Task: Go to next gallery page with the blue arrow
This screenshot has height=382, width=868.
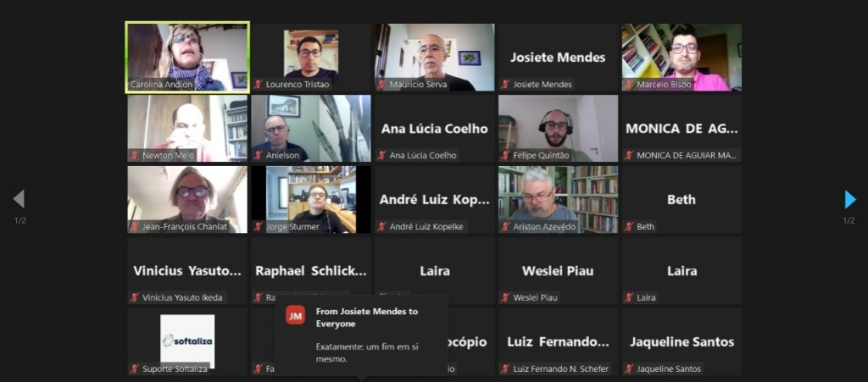Action: [849, 200]
